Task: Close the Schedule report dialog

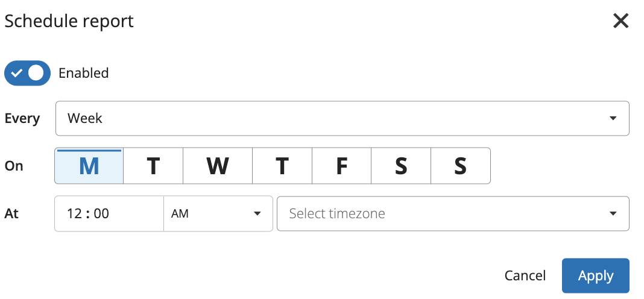Action: (620, 22)
